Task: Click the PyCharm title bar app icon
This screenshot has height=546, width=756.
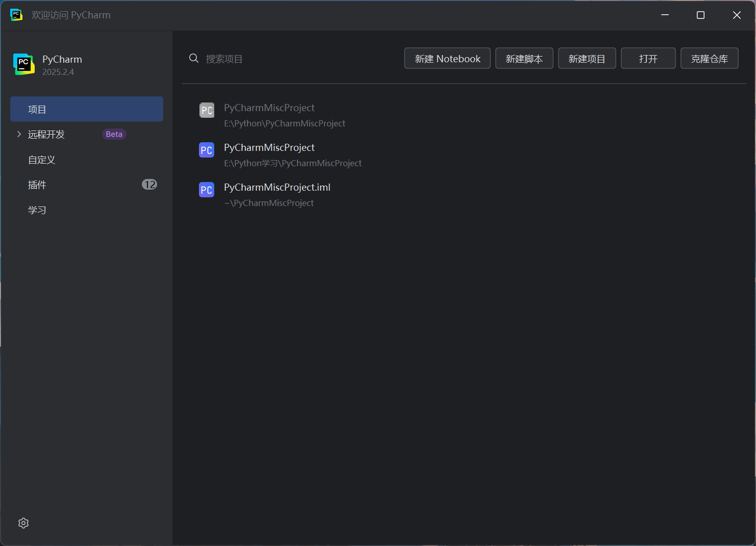Action: (x=16, y=15)
